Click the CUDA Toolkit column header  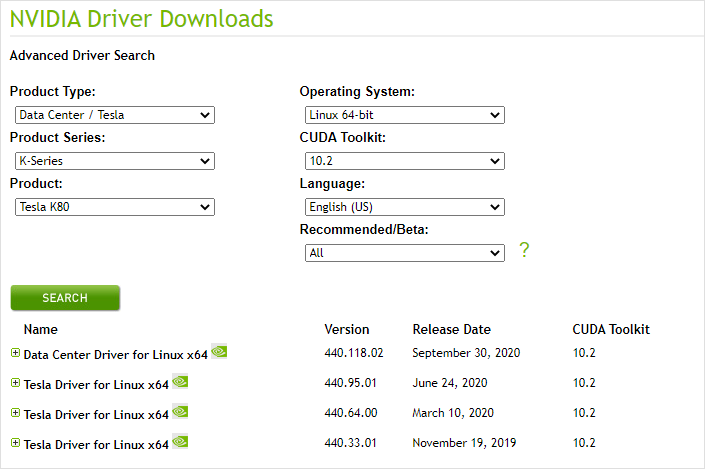[611, 329]
